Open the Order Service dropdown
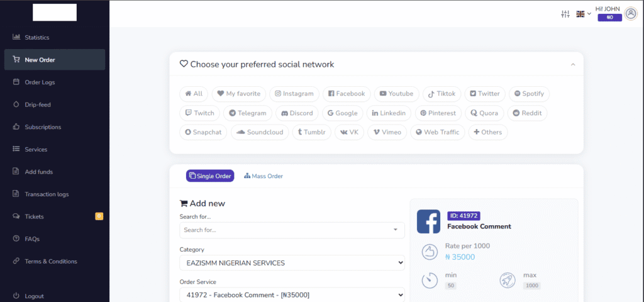This screenshot has height=302, width=644. click(x=292, y=295)
